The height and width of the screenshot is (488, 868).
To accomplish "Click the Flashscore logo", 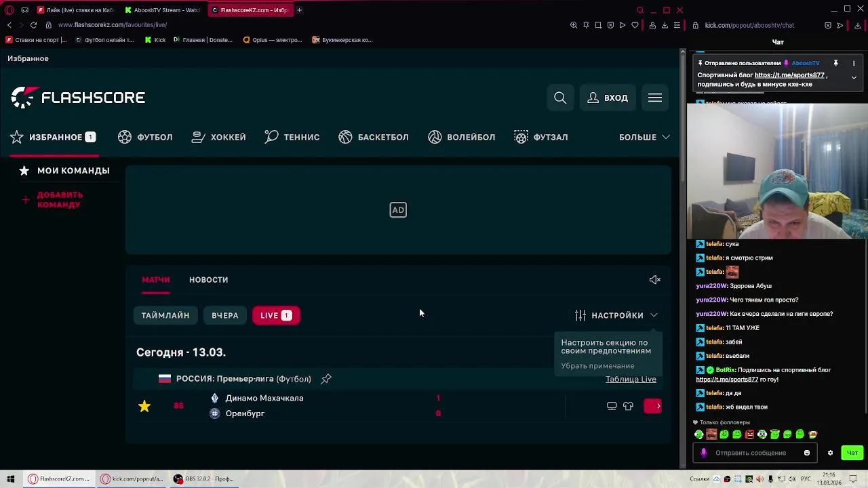I will click(78, 98).
